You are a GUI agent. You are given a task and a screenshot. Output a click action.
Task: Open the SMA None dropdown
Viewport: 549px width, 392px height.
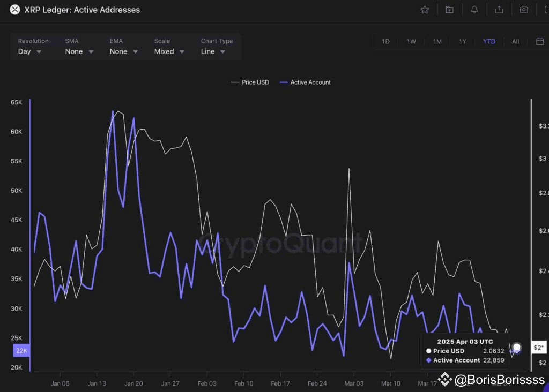(79, 51)
